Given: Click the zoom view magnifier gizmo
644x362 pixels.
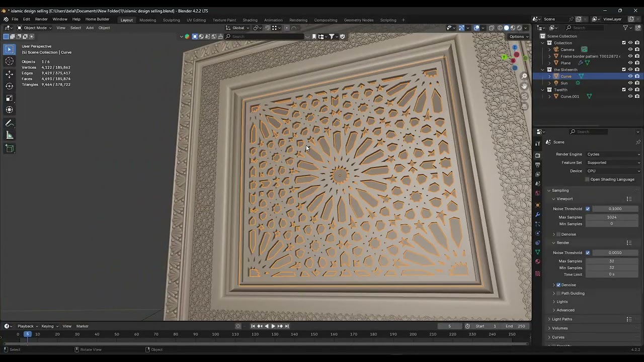Looking at the screenshot, I should 524,76.
